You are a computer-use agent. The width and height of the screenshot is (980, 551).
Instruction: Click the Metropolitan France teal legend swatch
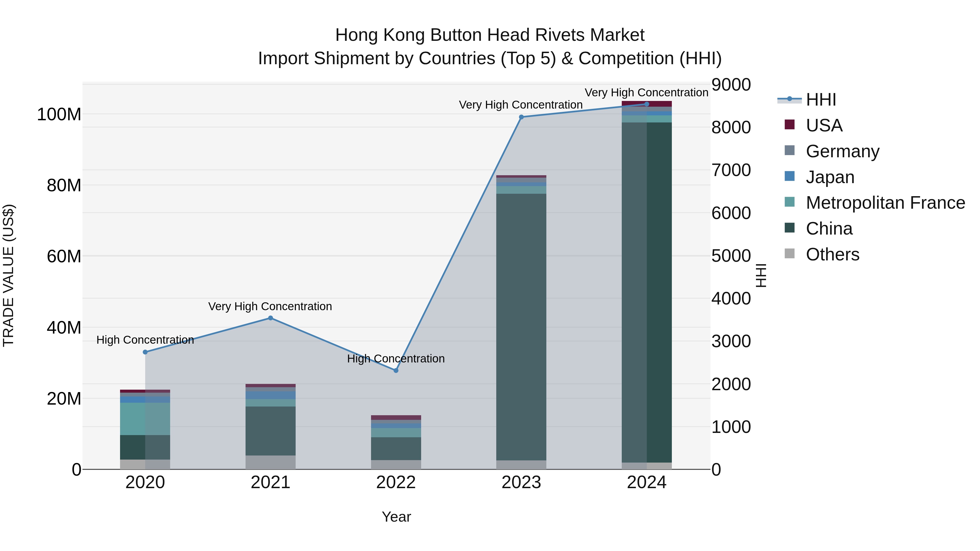[x=789, y=202]
